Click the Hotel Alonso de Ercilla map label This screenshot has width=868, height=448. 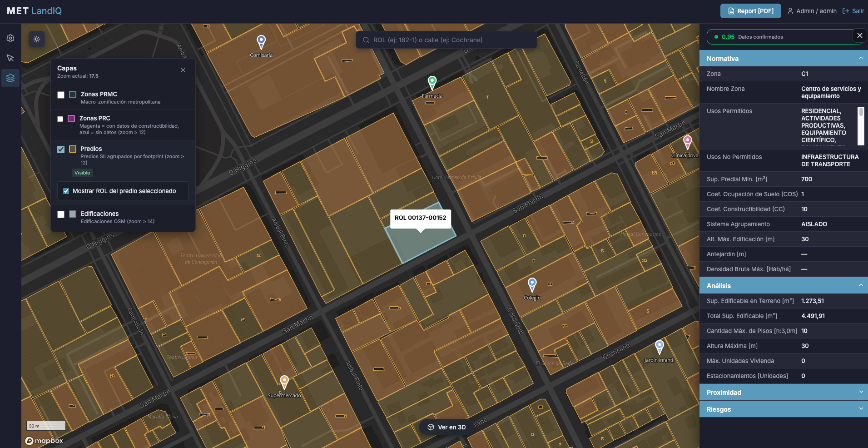pos(456,177)
